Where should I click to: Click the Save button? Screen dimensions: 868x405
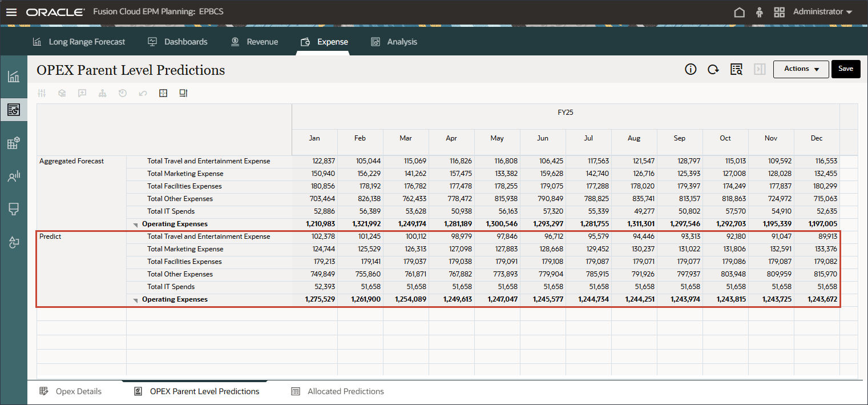click(845, 69)
